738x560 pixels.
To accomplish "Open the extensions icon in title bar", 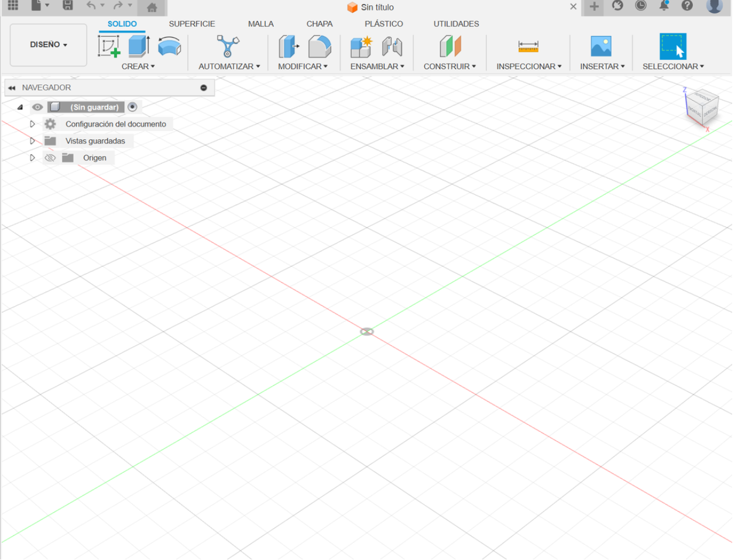I will tap(617, 5).
